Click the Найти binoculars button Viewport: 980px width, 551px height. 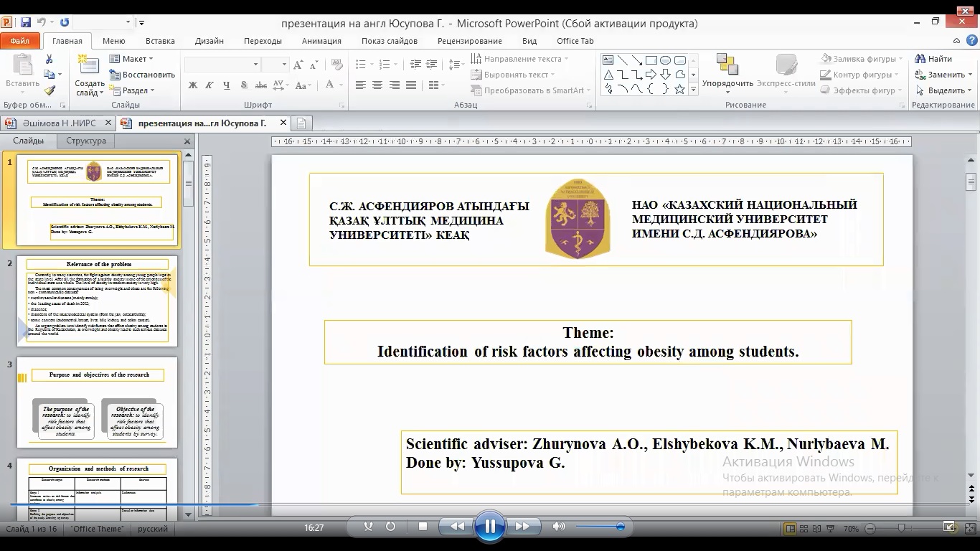(x=933, y=59)
